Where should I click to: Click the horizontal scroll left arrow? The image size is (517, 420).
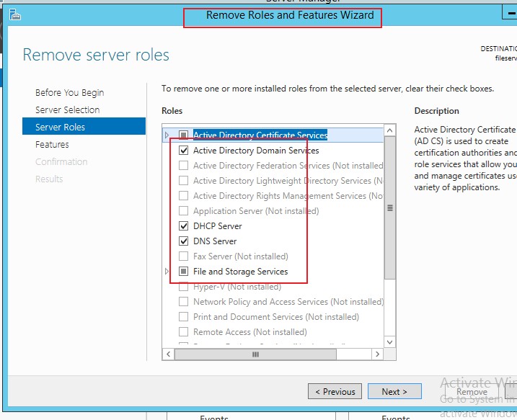[169, 354]
